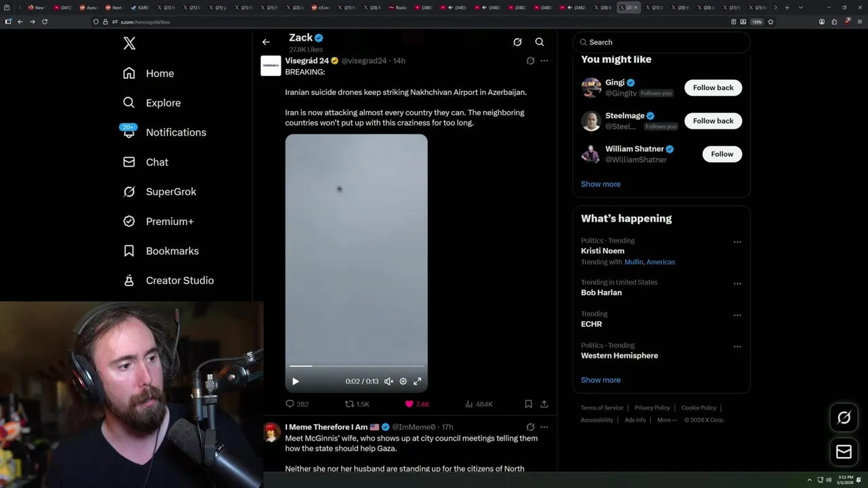Open Creator Studio
The image size is (868, 488).
tap(168, 281)
